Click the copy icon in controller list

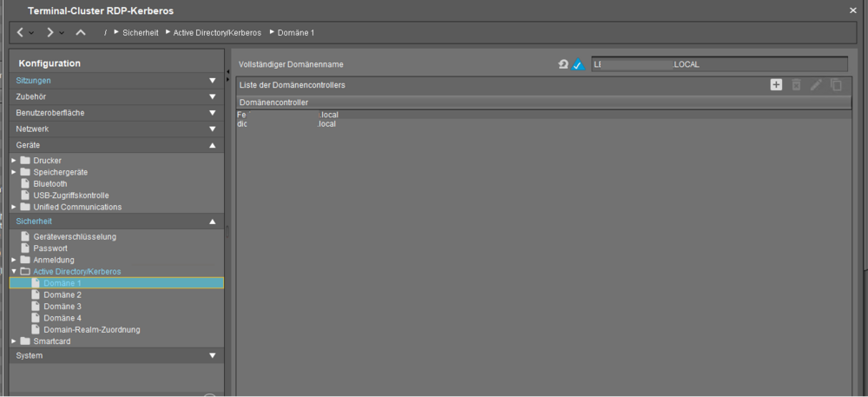coord(836,85)
